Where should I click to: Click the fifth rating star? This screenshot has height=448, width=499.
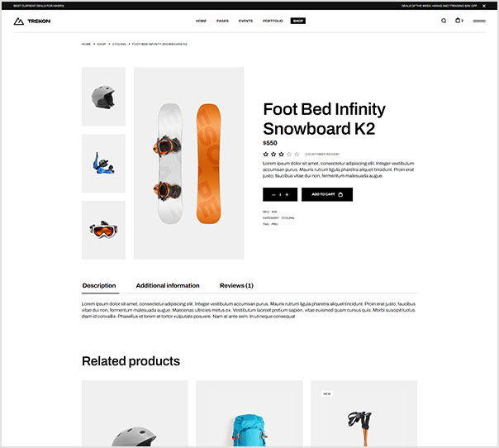pyautogui.click(x=297, y=154)
